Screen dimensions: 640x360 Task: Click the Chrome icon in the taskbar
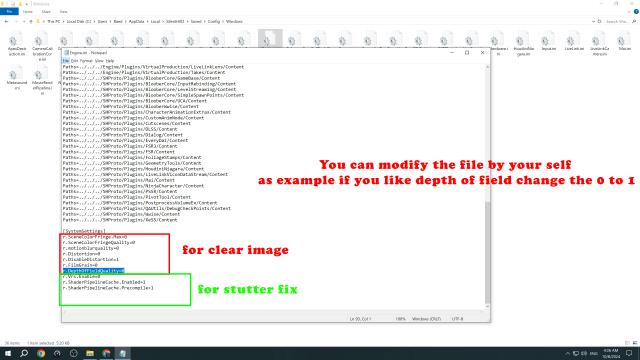pos(41,353)
